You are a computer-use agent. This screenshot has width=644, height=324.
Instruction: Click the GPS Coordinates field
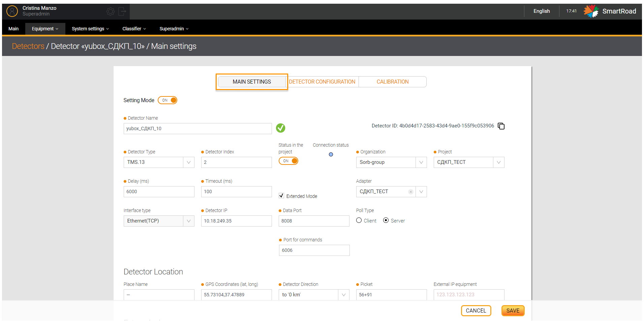tap(237, 295)
